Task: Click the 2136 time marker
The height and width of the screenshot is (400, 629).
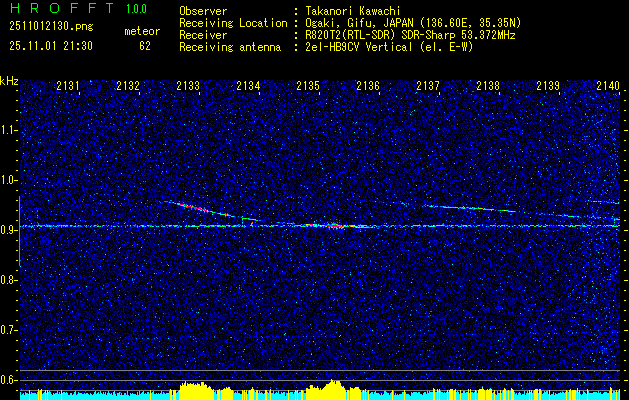Action: tap(368, 85)
